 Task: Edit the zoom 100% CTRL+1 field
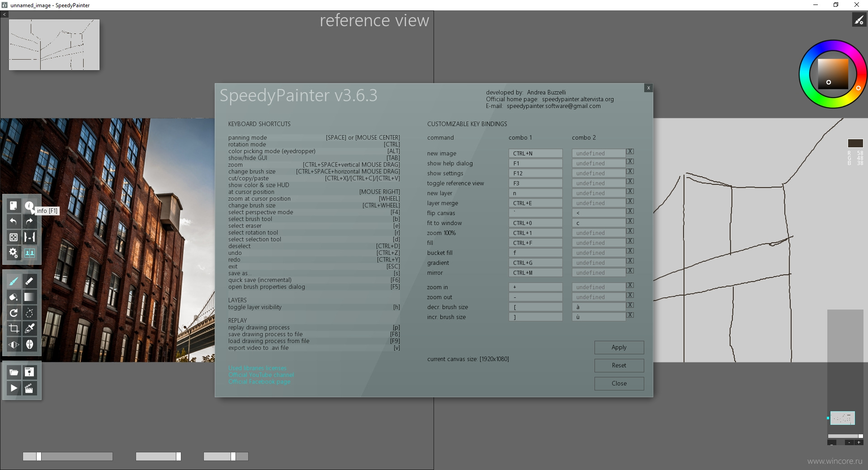pyautogui.click(x=535, y=233)
